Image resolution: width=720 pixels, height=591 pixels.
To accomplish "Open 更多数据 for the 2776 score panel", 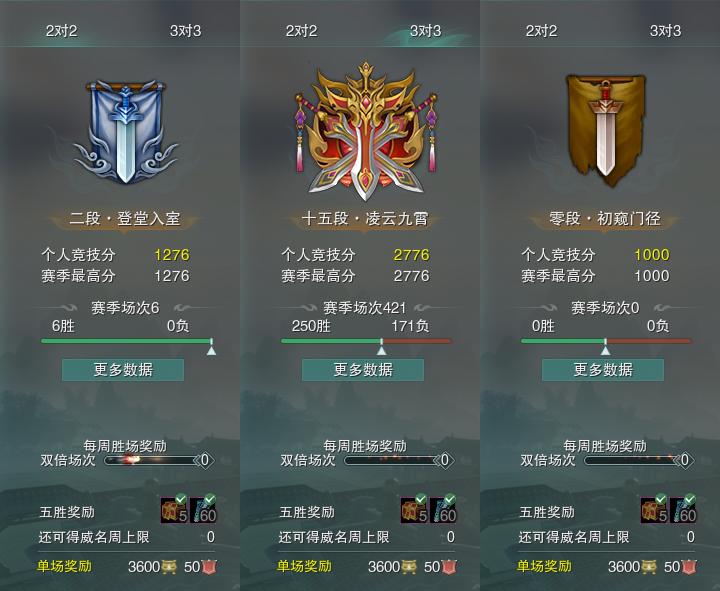I will click(363, 370).
